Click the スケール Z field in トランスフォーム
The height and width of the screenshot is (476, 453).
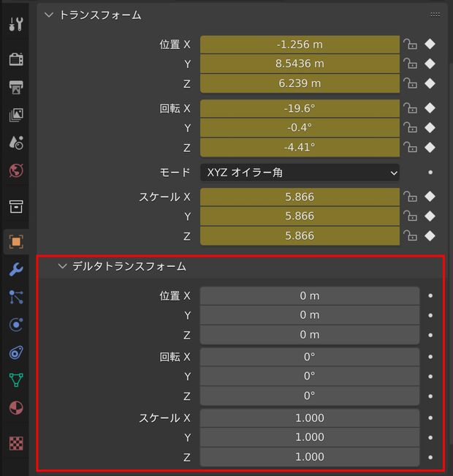coord(300,236)
